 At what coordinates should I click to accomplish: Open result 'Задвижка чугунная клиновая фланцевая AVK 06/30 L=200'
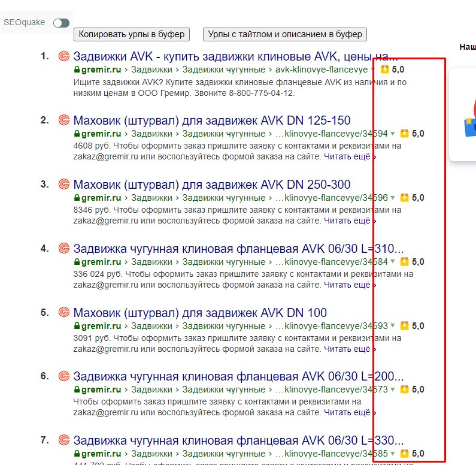pos(238,376)
